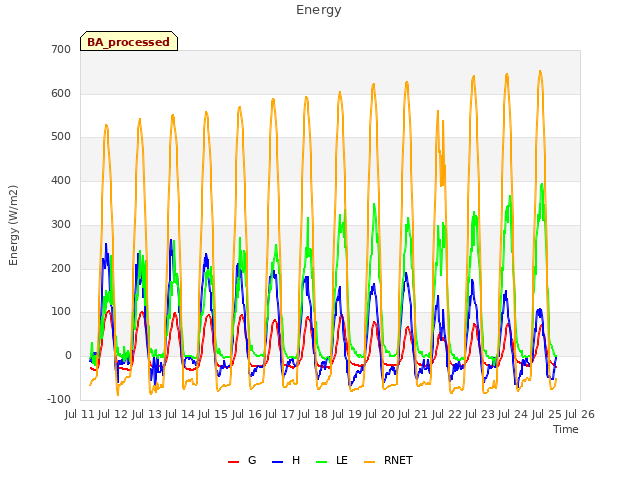Click the 700 y-axis tick label
The image size is (640, 480).
61,50
